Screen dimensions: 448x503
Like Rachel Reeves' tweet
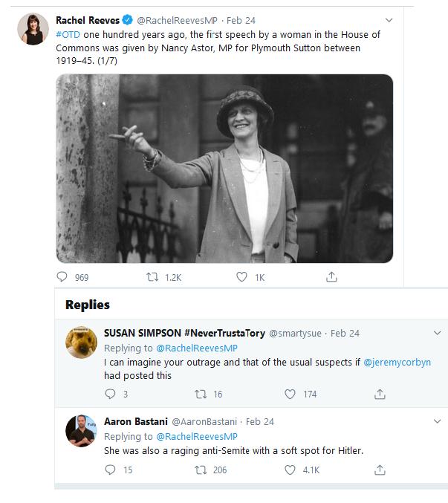241,277
